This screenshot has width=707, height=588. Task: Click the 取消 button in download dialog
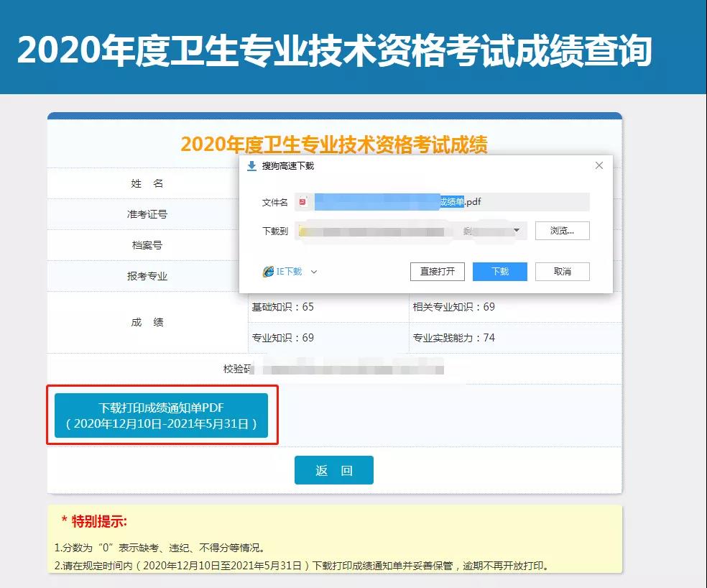click(x=563, y=272)
